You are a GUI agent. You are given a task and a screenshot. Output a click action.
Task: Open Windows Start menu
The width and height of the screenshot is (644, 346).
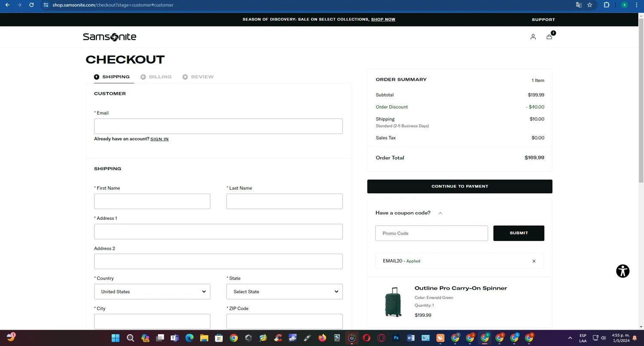click(115, 338)
